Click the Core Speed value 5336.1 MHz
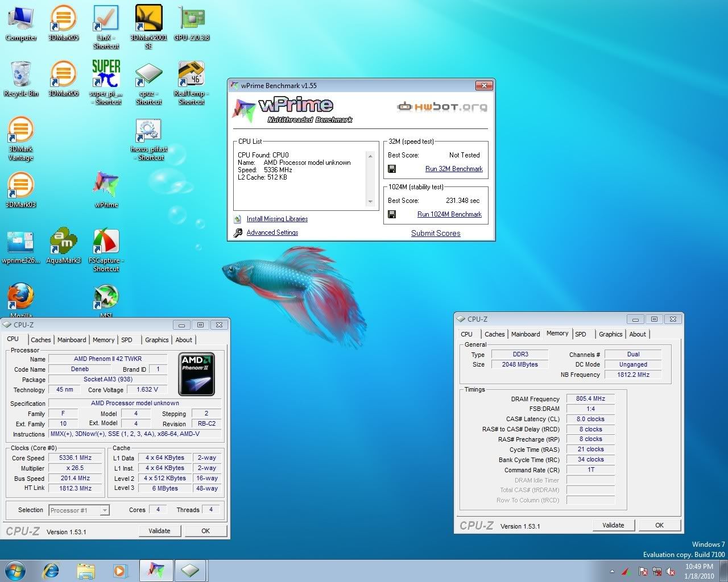This screenshot has width=728, height=582. (75, 458)
